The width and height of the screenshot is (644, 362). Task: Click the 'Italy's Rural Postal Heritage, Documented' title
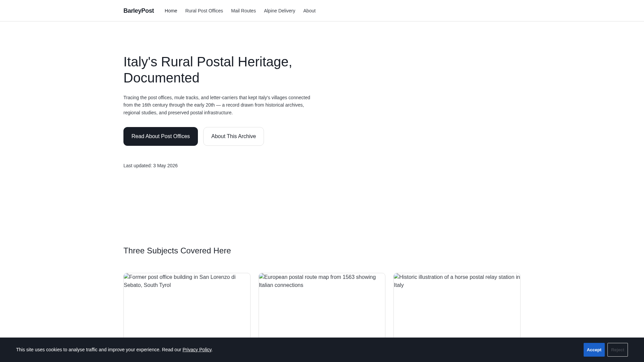208,70
